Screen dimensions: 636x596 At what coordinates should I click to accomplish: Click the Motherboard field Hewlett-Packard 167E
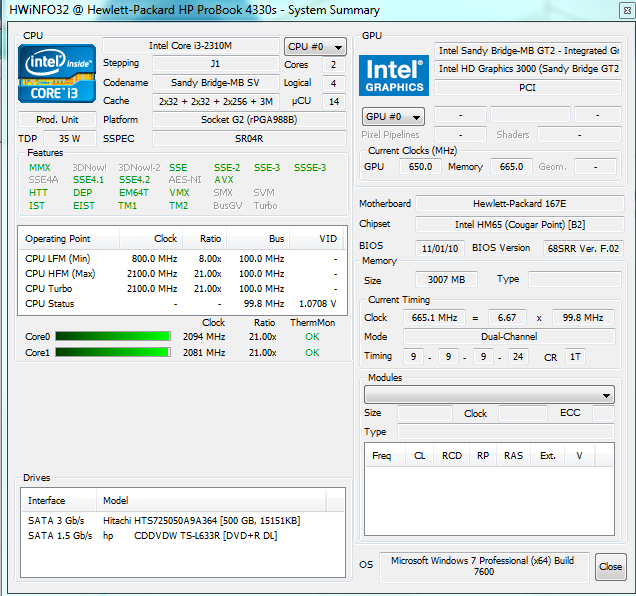tap(520, 204)
